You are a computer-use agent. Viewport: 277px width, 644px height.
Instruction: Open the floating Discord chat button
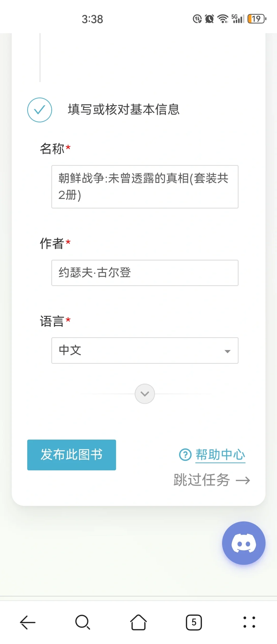pos(244,543)
